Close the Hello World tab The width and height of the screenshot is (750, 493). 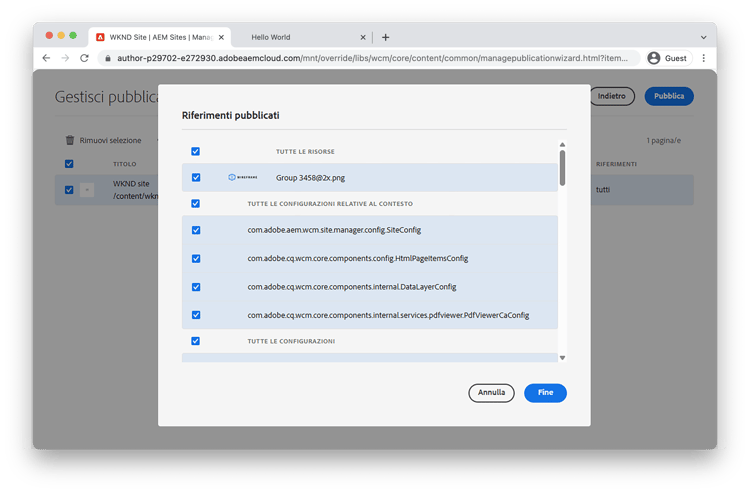point(363,37)
